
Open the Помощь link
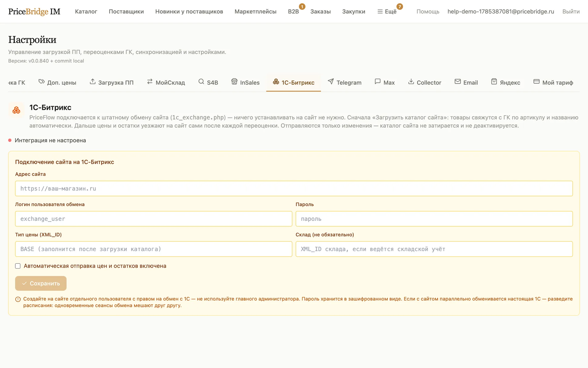[x=428, y=12]
